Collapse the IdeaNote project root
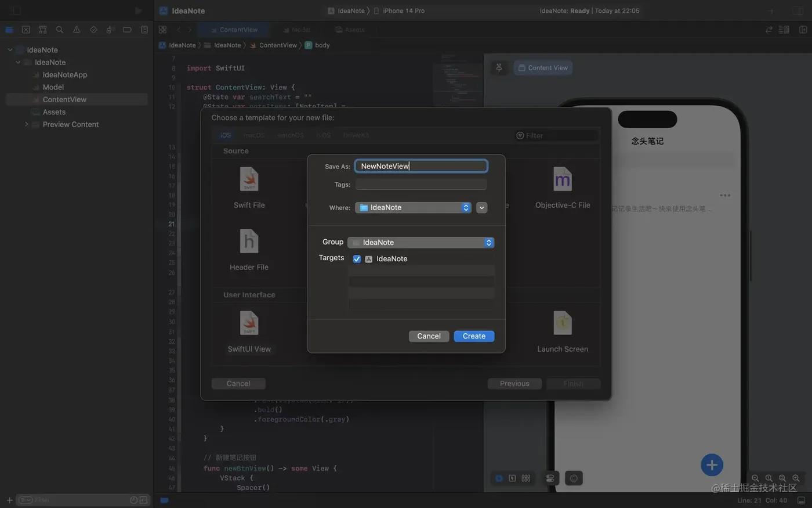812x508 pixels. 10,50
